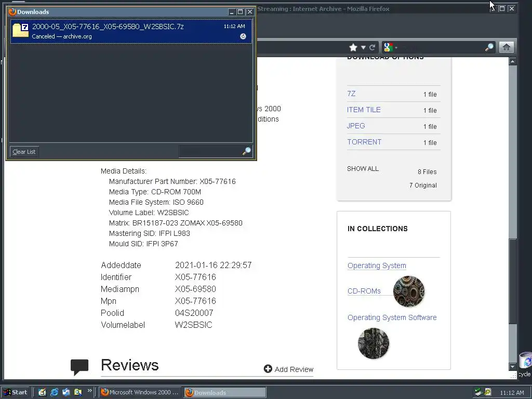Click the magnifier icon in Downloads search
532x399 pixels.
pyautogui.click(x=247, y=151)
